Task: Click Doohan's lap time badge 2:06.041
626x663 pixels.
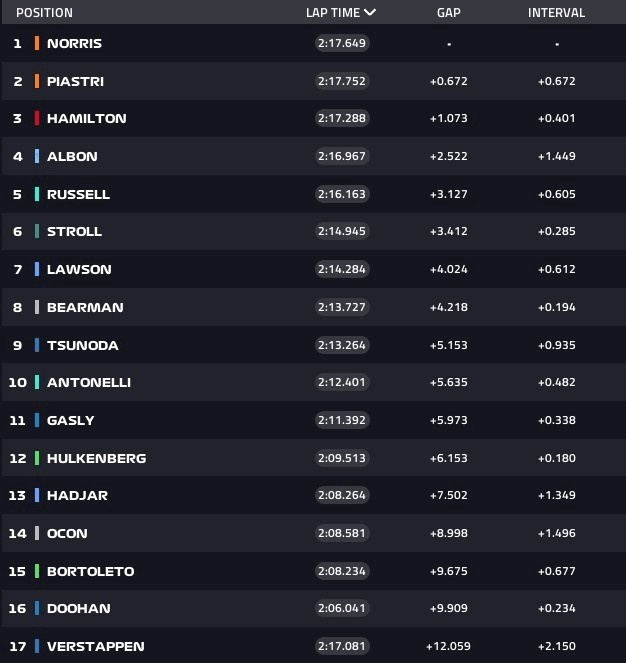Action: (x=342, y=608)
